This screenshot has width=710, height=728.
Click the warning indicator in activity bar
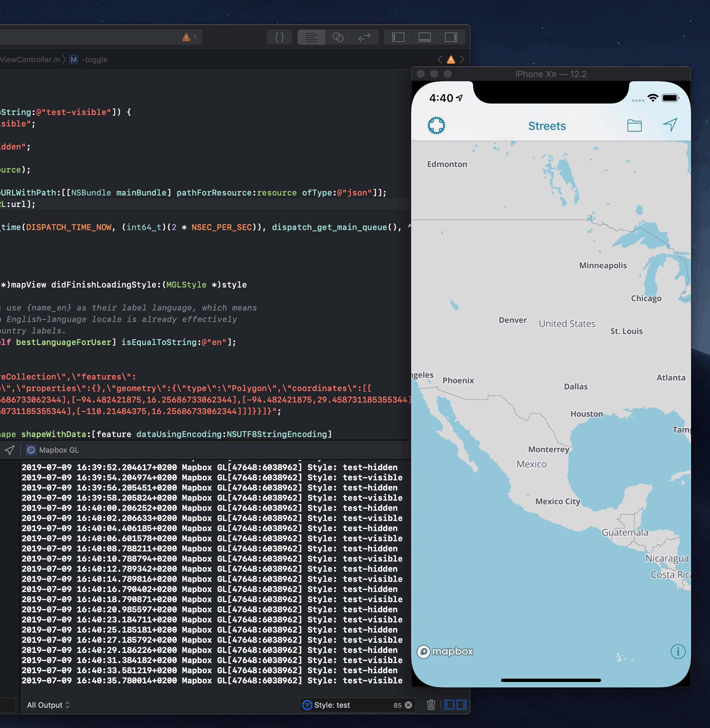pyautogui.click(x=189, y=37)
